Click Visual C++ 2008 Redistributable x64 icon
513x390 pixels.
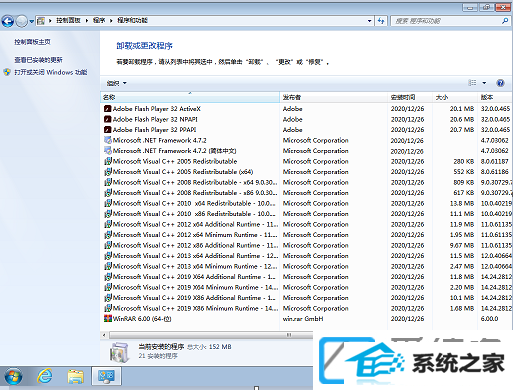tap(107, 182)
